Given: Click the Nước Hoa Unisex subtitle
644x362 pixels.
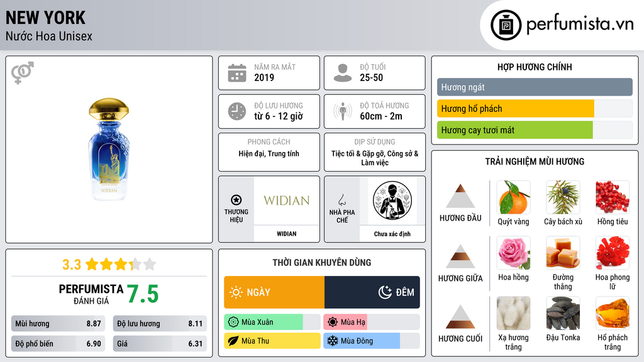Looking at the screenshot, I should coord(49,36).
